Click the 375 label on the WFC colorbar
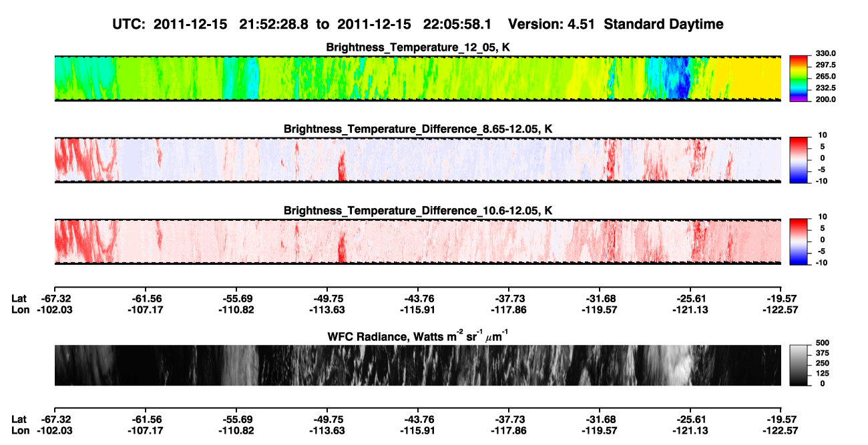Image resolution: width=868 pixels, height=445 pixels. click(823, 354)
